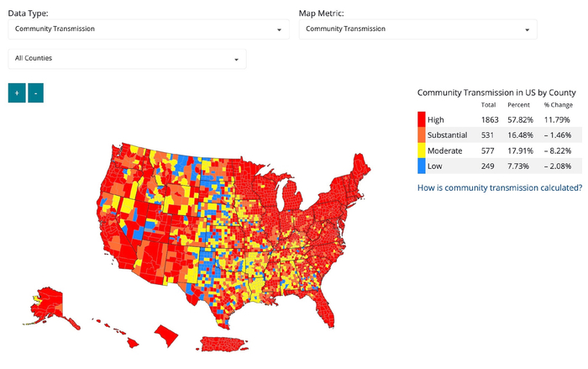Image resolution: width=588 pixels, height=369 pixels.
Task: Click the Total column header
Action: 488,105
